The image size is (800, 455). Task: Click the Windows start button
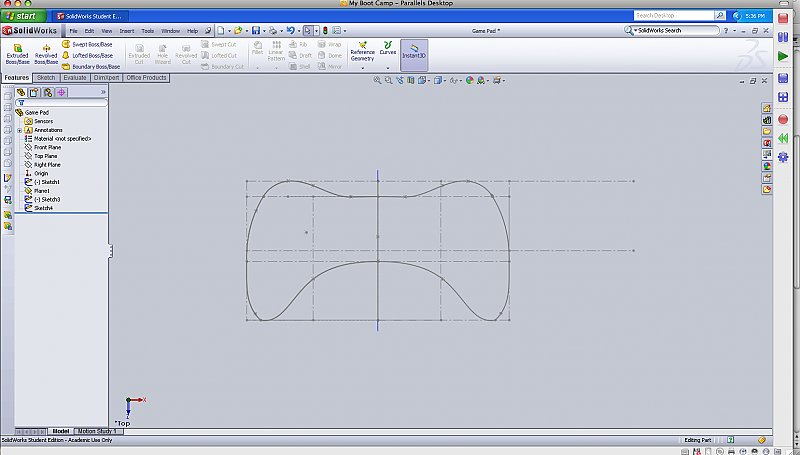point(23,17)
